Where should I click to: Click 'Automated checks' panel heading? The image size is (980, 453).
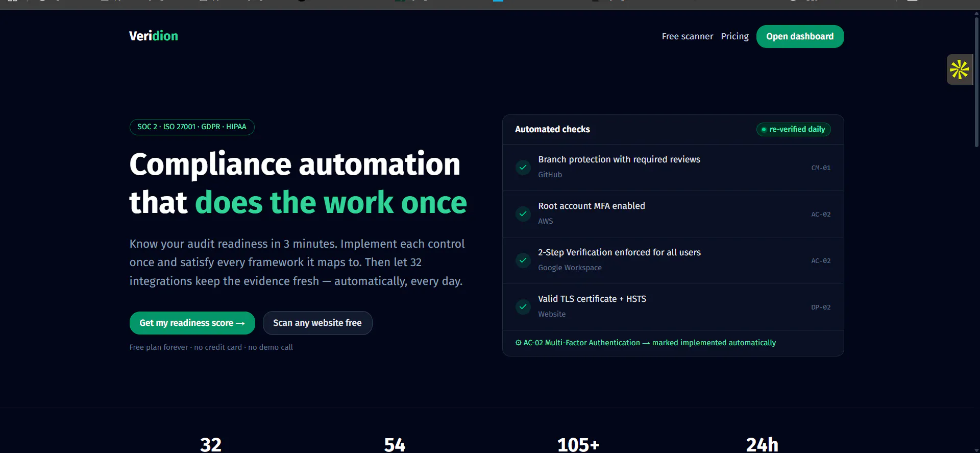(x=552, y=129)
